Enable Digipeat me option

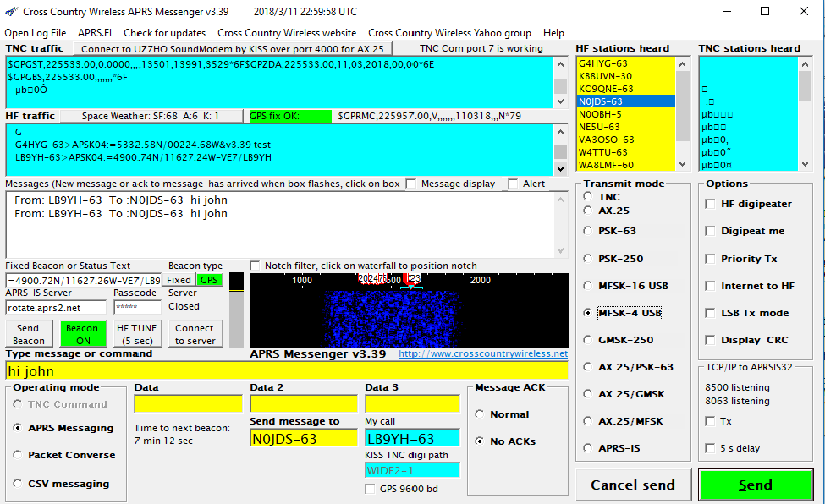click(710, 231)
